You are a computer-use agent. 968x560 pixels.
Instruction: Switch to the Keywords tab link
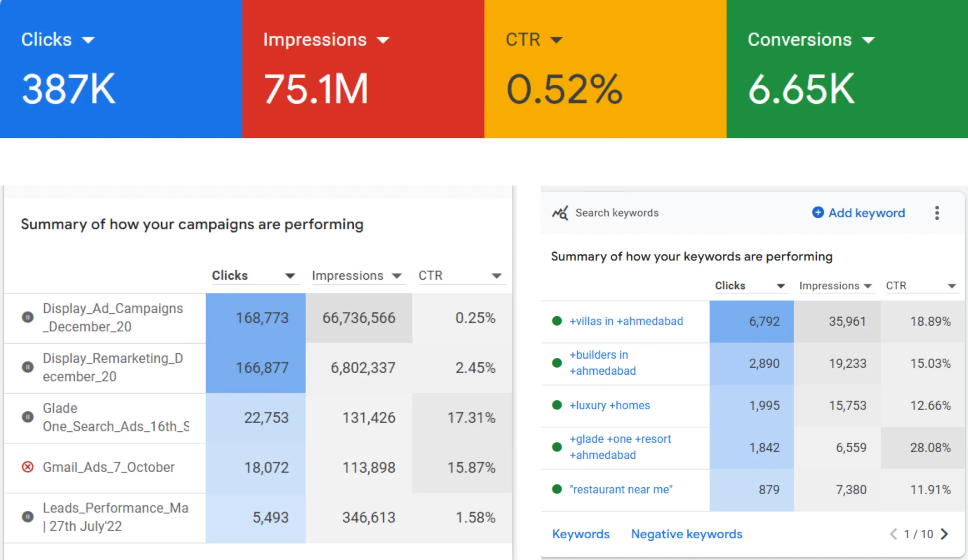581,534
